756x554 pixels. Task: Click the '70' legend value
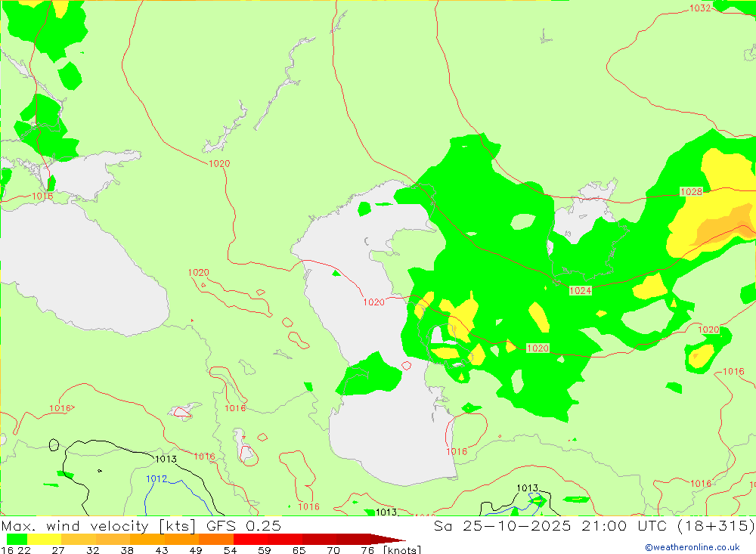pyautogui.click(x=333, y=549)
